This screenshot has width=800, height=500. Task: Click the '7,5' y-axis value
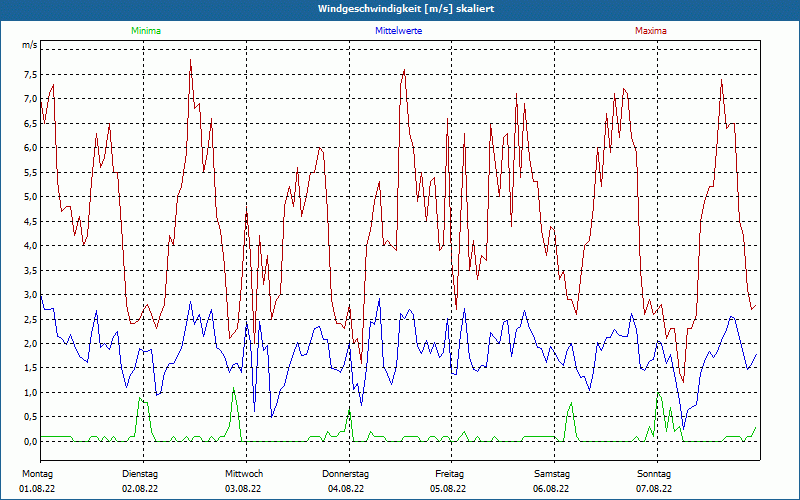30,74
